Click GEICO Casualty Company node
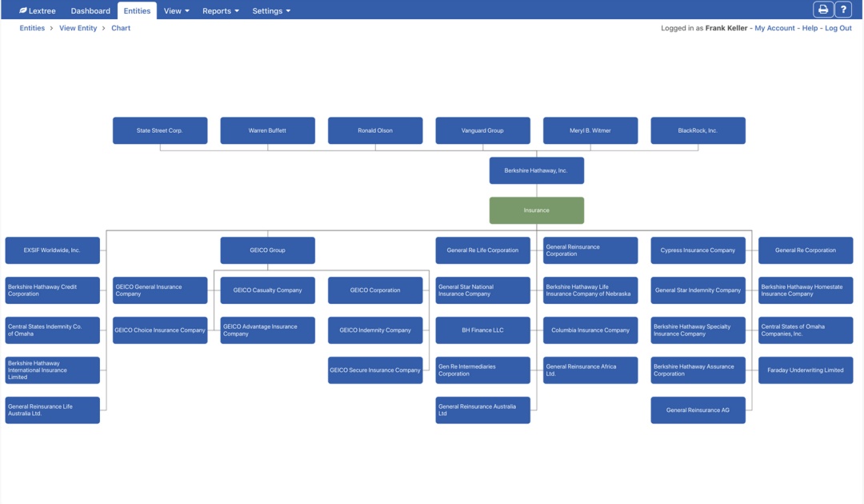The width and height of the screenshot is (864, 504). pyautogui.click(x=267, y=290)
